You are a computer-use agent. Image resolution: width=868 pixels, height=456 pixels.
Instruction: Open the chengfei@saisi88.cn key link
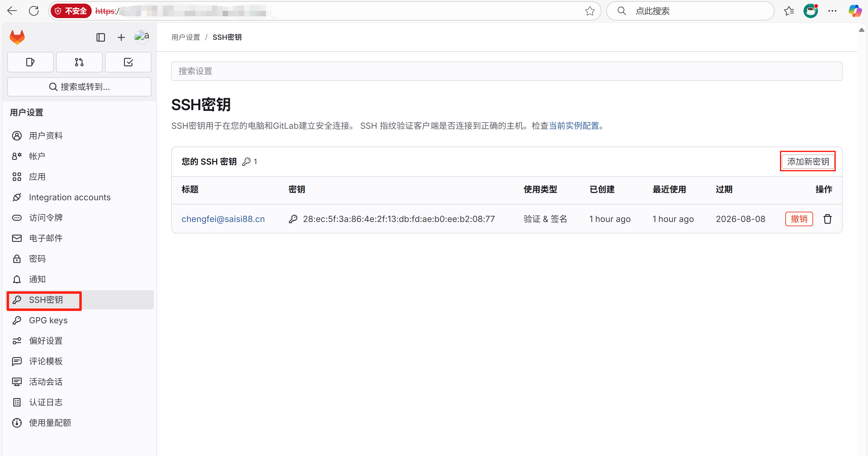(223, 219)
